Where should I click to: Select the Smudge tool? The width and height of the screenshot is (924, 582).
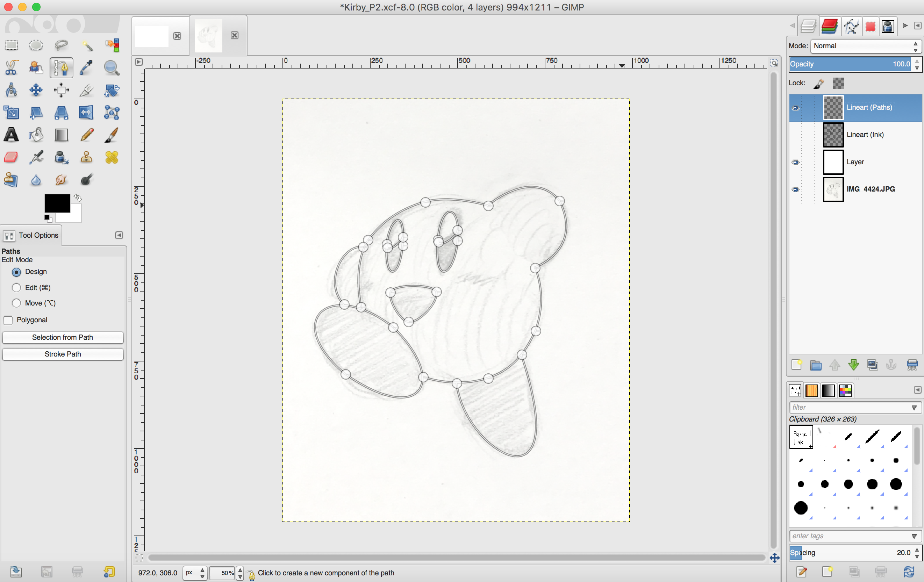[x=61, y=180]
